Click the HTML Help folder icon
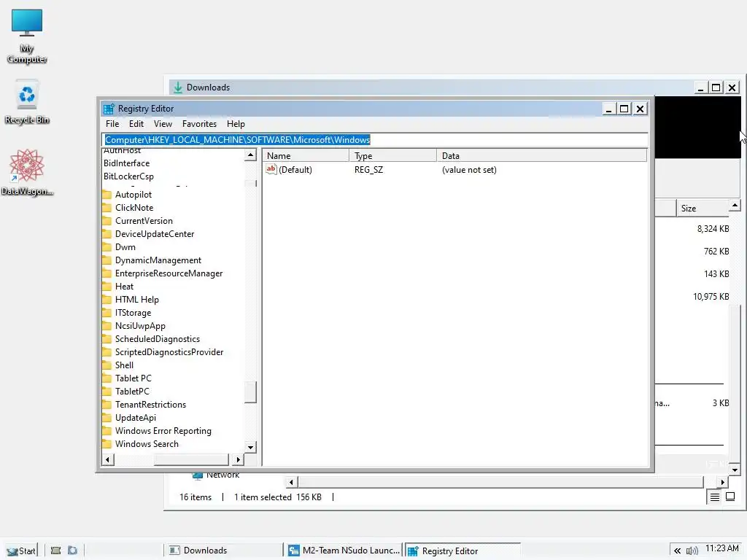The image size is (747, 560). 107,299
